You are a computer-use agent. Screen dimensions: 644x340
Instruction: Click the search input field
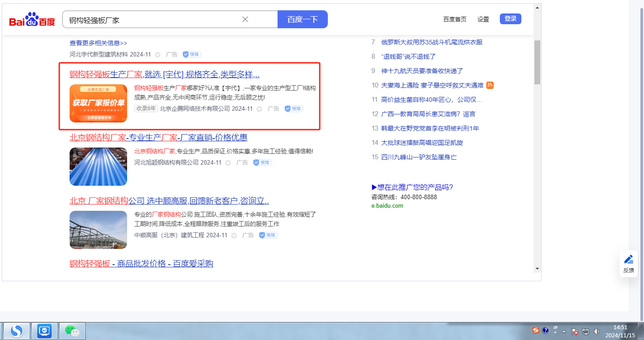[153, 20]
